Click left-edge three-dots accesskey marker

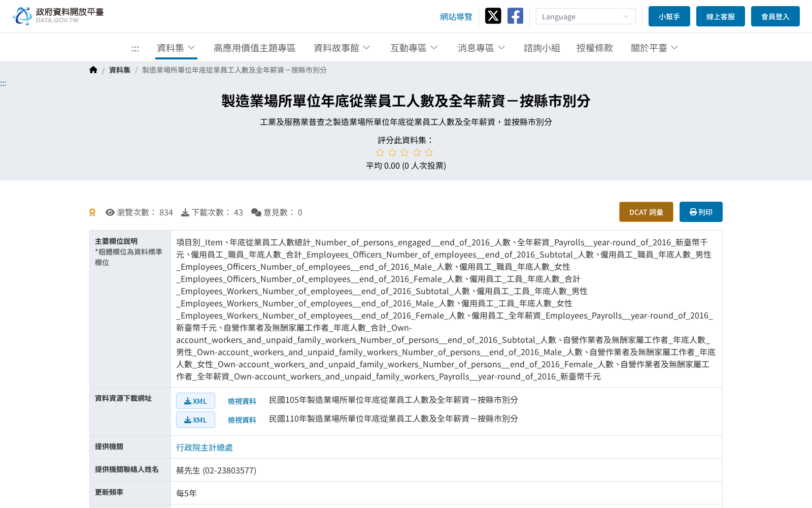pyautogui.click(x=3, y=84)
